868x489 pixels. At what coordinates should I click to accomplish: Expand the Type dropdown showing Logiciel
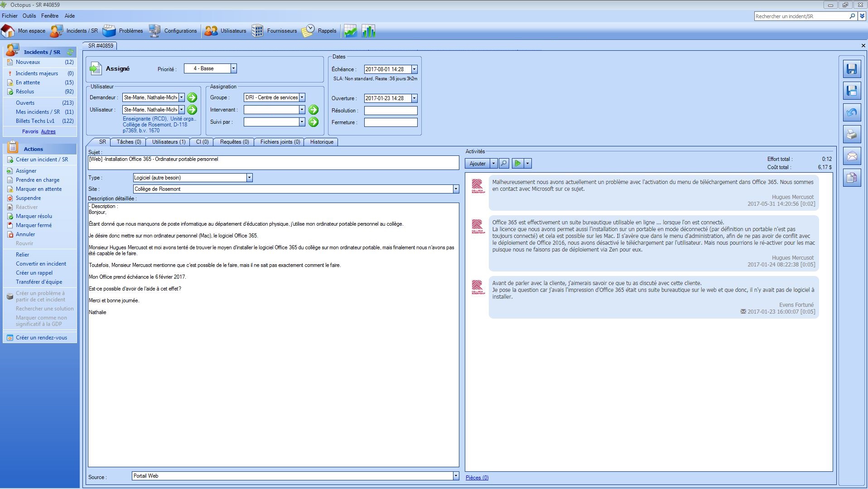point(249,178)
